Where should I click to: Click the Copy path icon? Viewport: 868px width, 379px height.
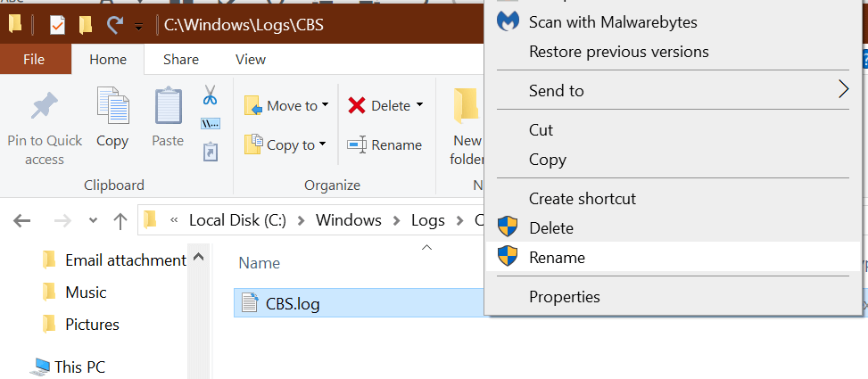coord(211,123)
